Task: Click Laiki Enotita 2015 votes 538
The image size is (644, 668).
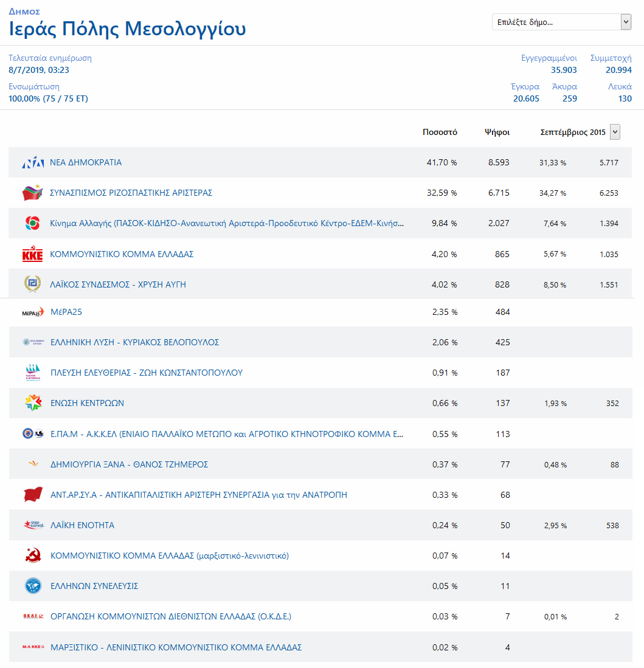Action: click(x=612, y=526)
